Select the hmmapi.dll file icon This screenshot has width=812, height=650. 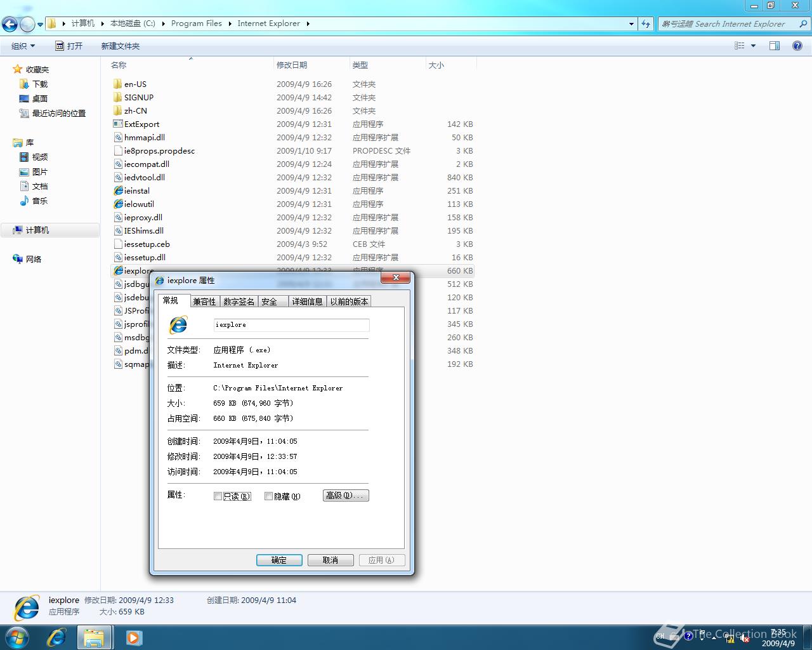[x=117, y=137]
